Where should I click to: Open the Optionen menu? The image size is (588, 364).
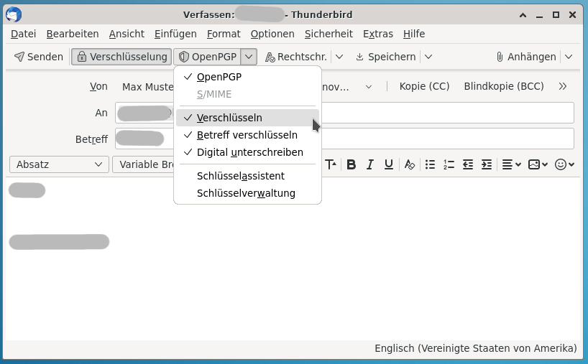click(x=272, y=34)
